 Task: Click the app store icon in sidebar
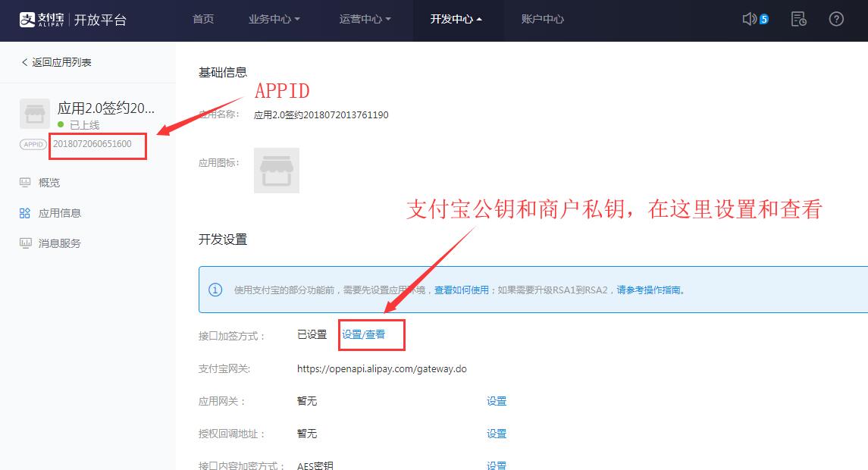pyautogui.click(x=34, y=114)
